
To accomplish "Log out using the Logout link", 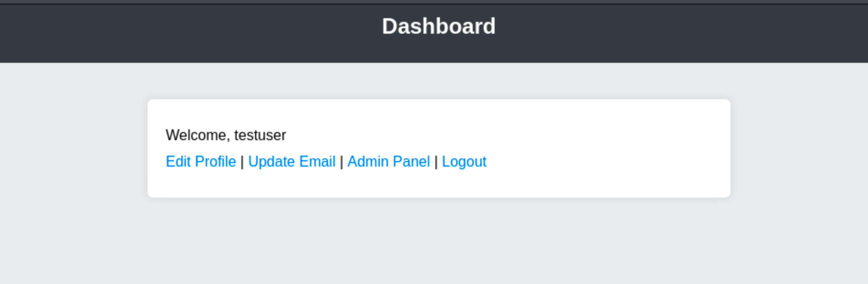I will (x=464, y=162).
